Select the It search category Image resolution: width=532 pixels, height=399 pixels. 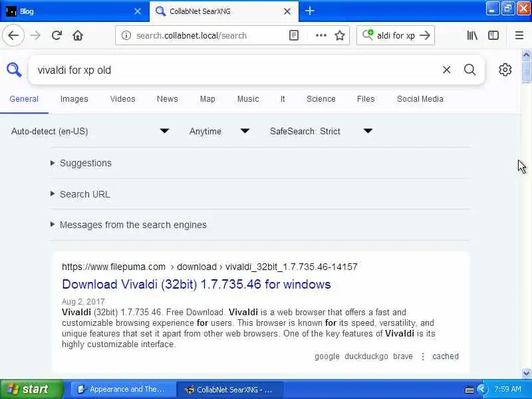tap(282, 98)
